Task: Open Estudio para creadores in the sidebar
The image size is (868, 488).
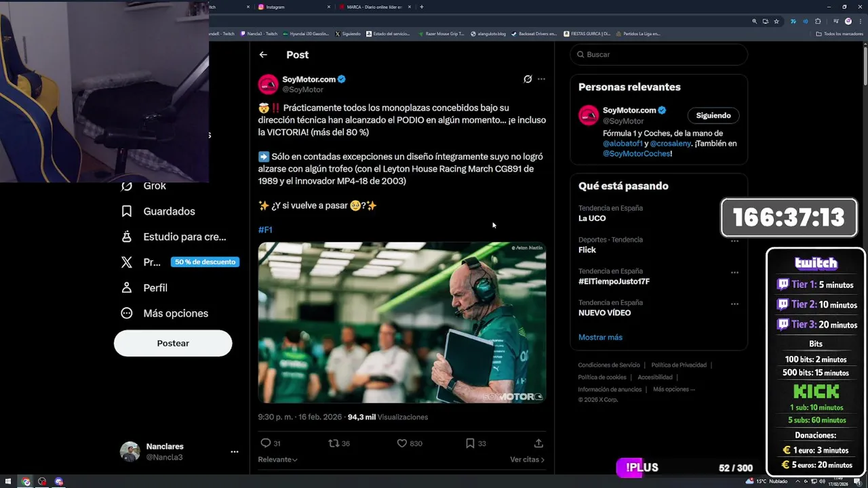Action: point(174,237)
